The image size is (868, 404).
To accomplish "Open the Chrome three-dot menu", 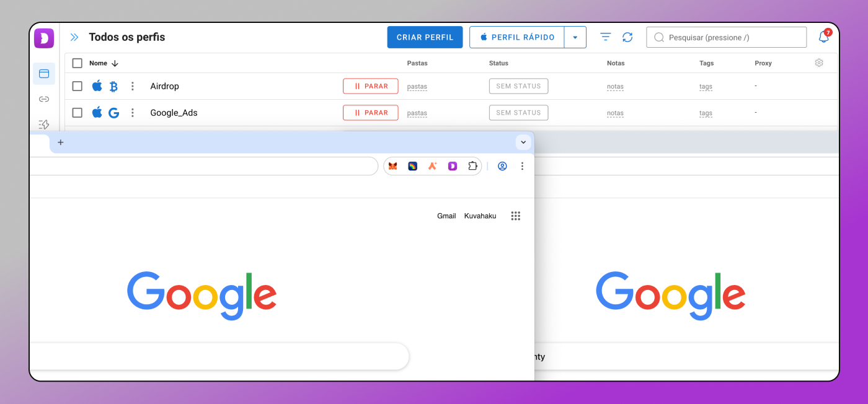I will pyautogui.click(x=522, y=166).
